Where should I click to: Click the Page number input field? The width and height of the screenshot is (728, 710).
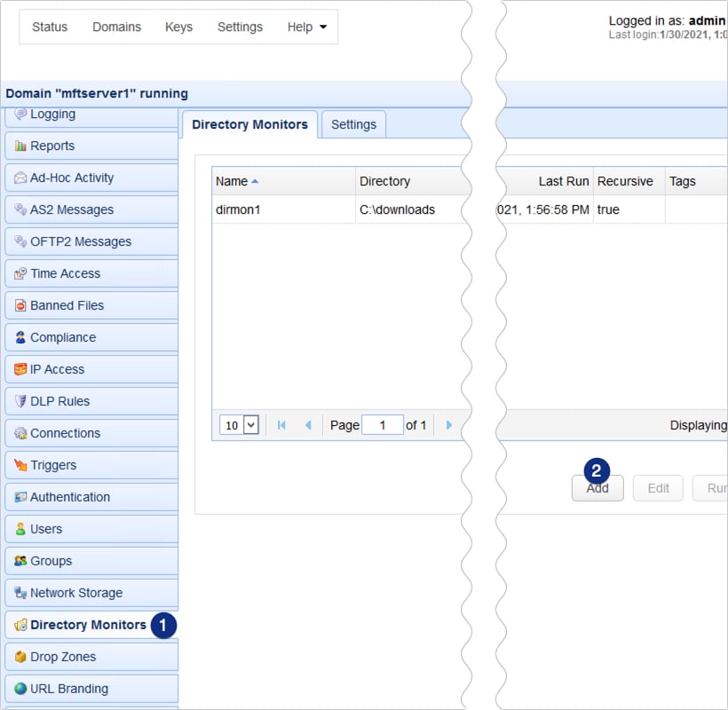(383, 425)
